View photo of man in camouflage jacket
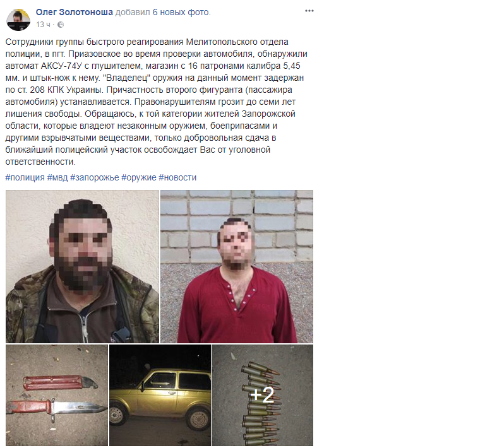Viewport: 485px width, 448px height. [82, 266]
